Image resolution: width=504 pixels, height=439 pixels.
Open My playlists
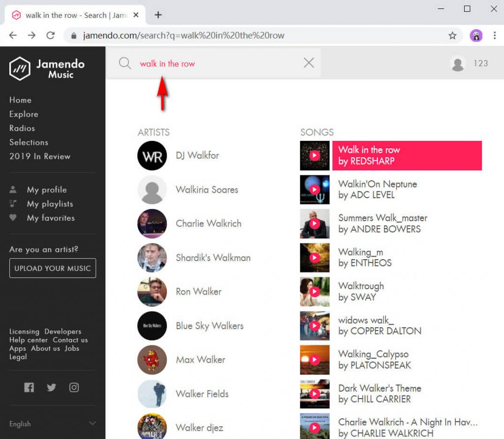(x=50, y=203)
